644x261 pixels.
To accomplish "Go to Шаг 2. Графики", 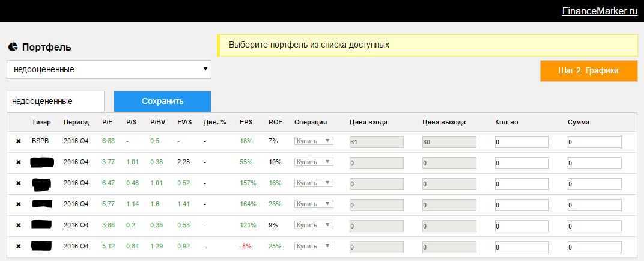I will click(589, 71).
